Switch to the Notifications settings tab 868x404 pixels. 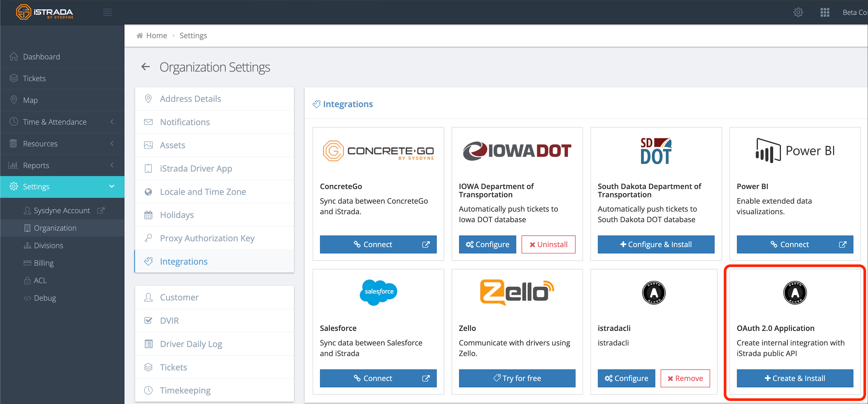click(x=185, y=122)
